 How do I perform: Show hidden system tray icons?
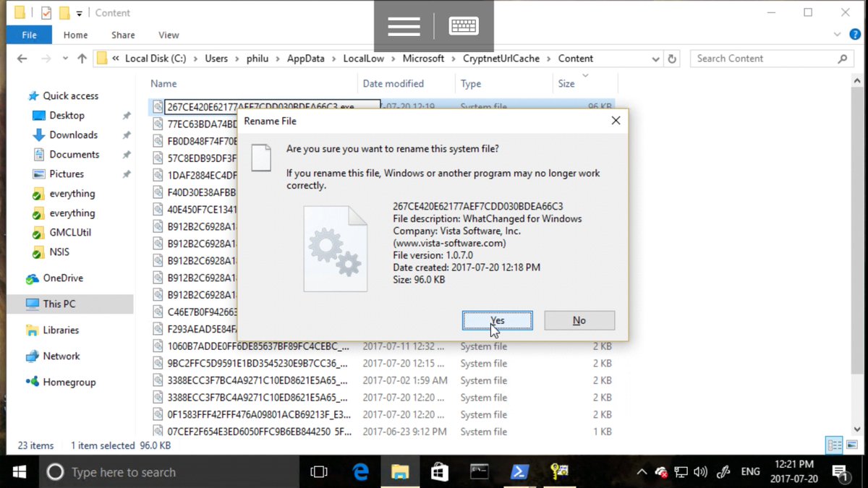pyautogui.click(x=642, y=472)
